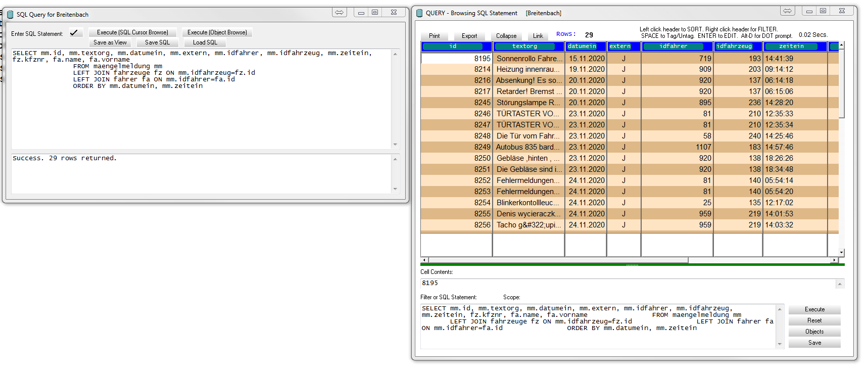Click Save as View button
The width and height of the screenshot is (868, 372).
(110, 42)
